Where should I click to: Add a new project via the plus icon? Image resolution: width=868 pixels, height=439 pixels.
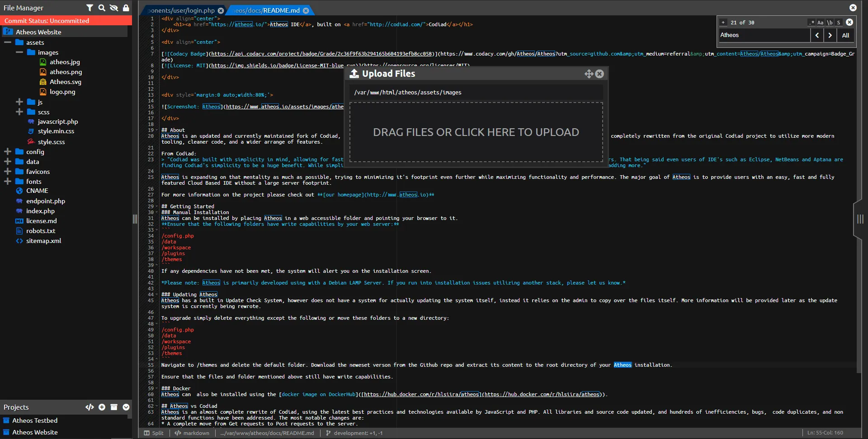coord(102,407)
